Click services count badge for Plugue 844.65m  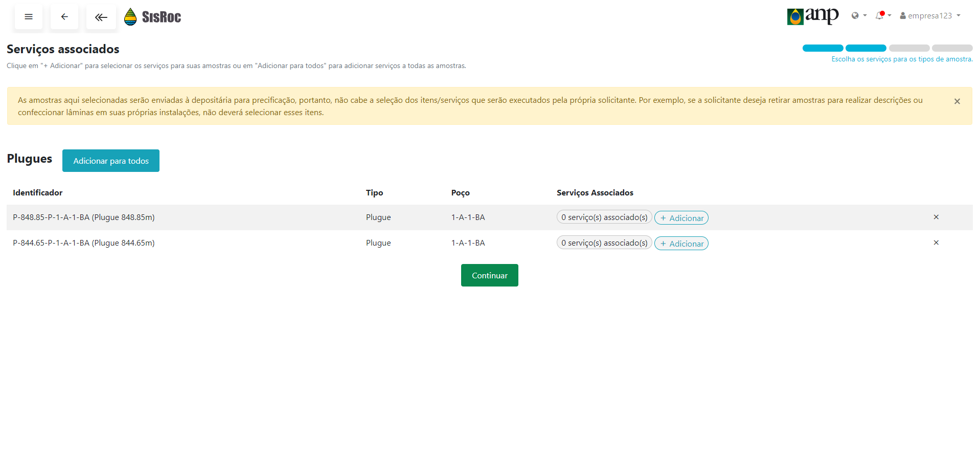tap(604, 243)
